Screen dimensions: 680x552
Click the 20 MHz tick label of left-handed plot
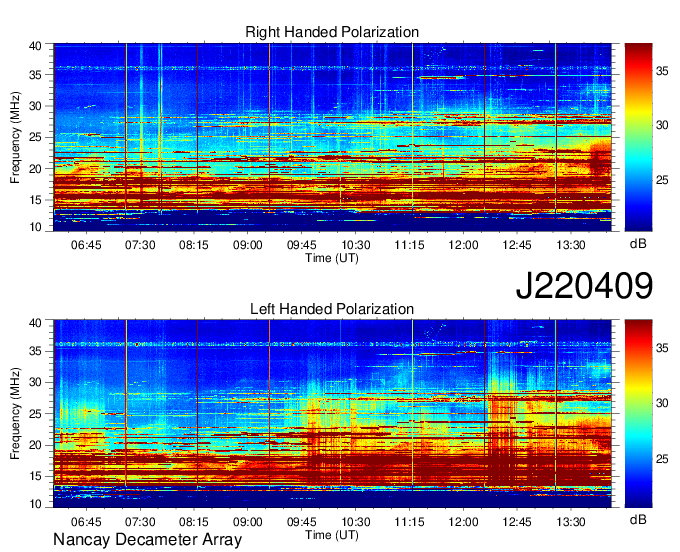click(36, 445)
